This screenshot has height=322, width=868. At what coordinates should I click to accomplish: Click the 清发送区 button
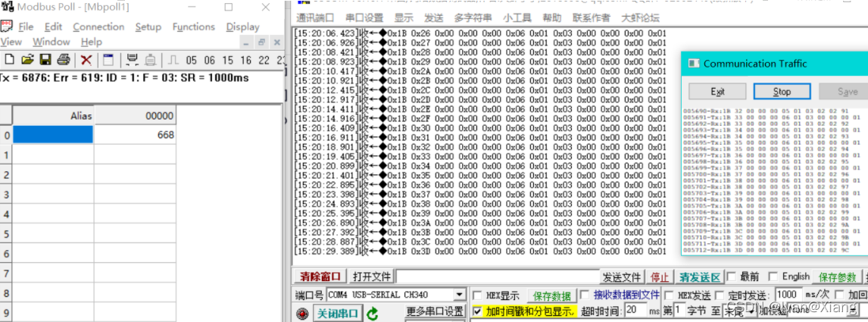700,277
